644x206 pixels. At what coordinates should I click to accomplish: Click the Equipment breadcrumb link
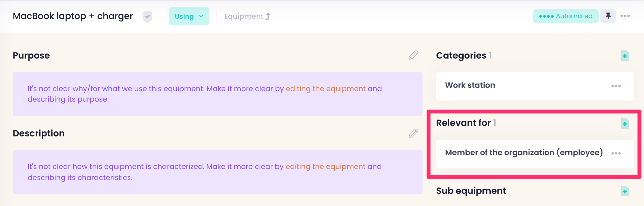click(x=244, y=16)
